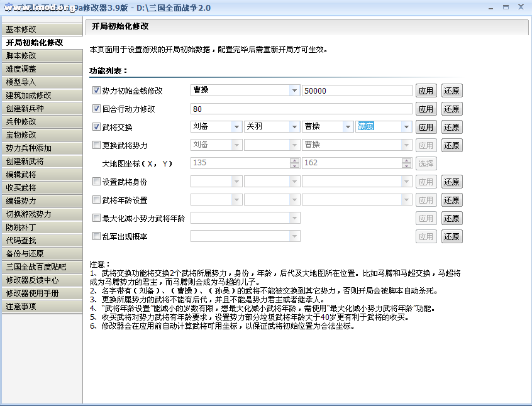Uncheck the 势力初始金钱修改 checkbox

tap(96, 91)
